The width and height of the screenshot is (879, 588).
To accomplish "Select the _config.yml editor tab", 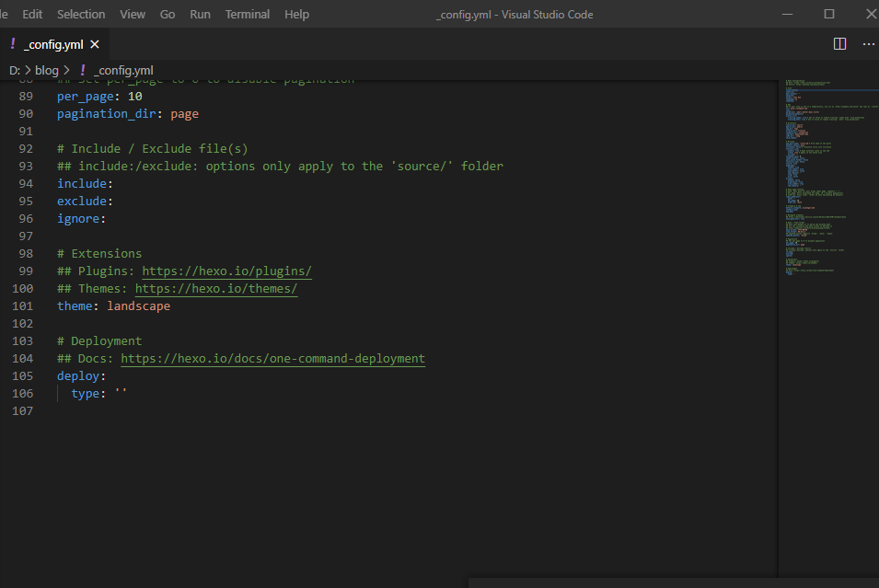I will 53,44.
